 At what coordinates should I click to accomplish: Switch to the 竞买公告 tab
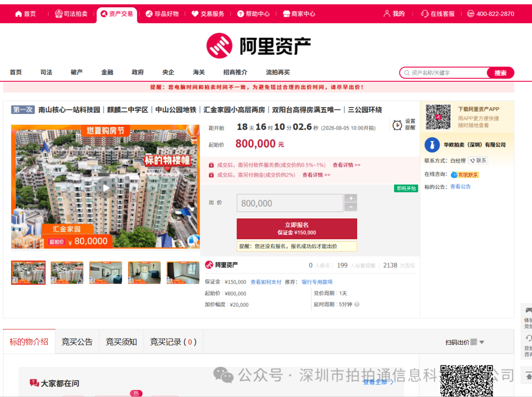point(77,342)
